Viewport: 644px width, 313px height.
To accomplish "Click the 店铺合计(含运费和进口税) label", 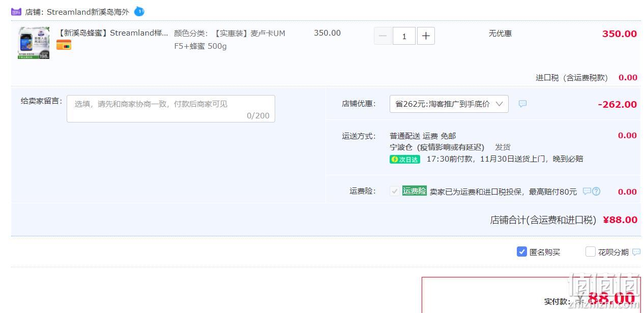I will 543,220.
